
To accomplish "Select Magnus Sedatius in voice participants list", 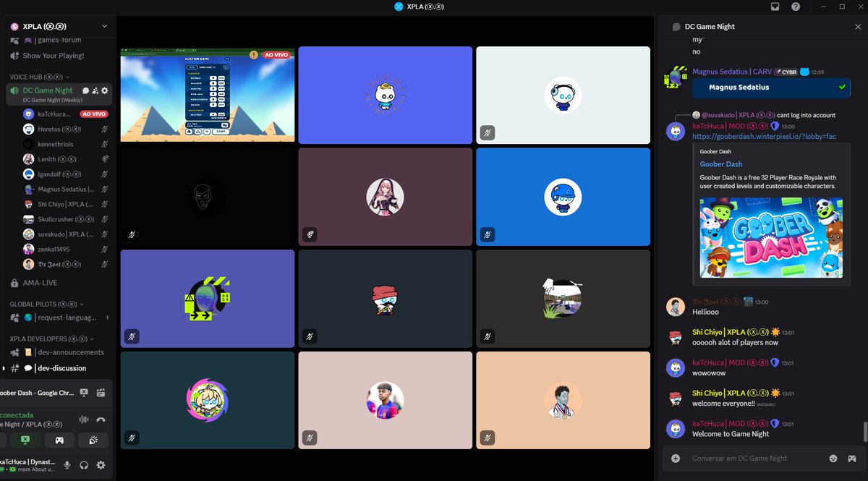I will pyautogui.click(x=66, y=189).
